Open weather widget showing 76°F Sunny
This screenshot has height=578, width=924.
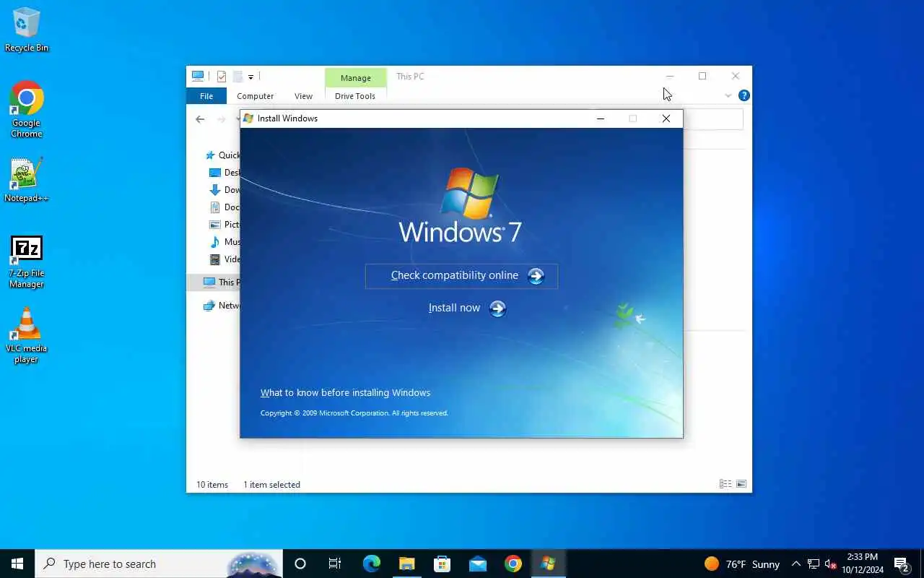[742, 564]
